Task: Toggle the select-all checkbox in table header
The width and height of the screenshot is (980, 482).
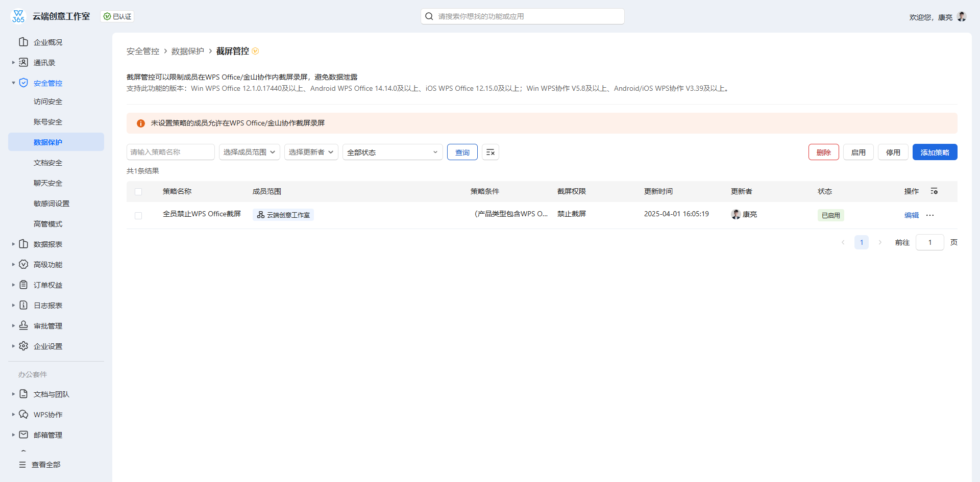Action: tap(138, 192)
